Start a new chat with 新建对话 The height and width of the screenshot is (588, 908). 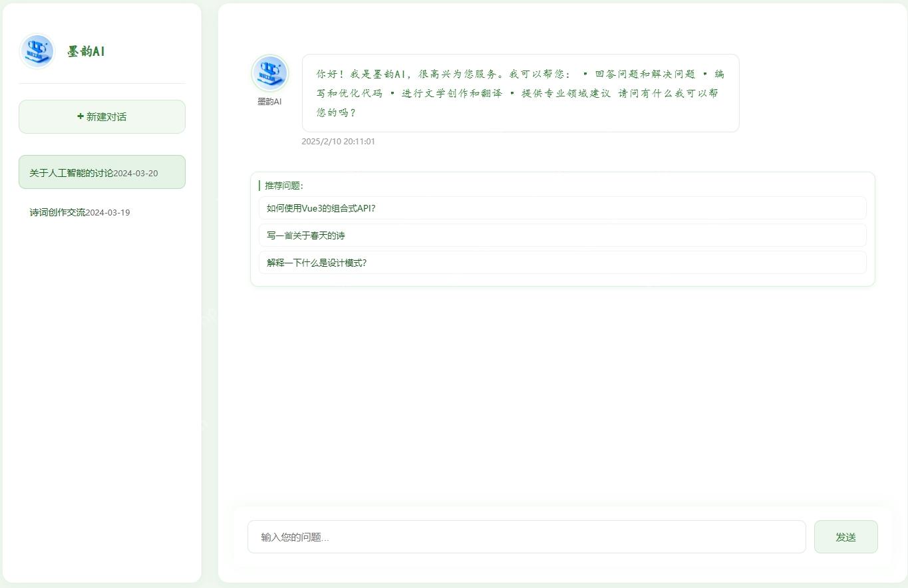102,116
